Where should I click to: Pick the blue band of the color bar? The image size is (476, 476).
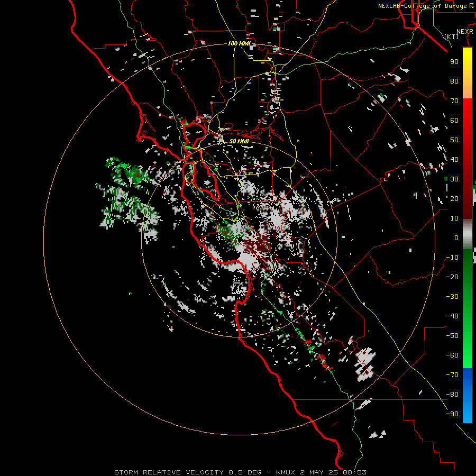point(467,395)
